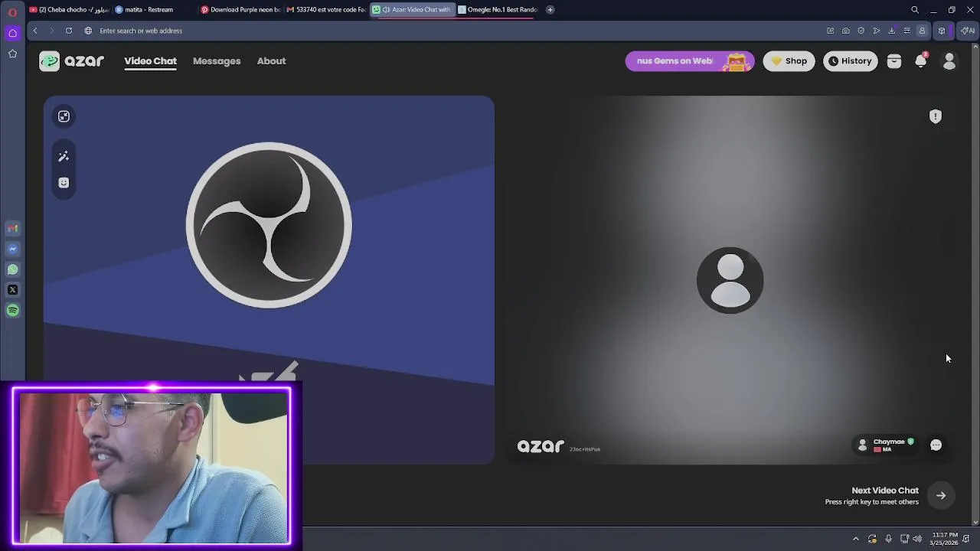The width and height of the screenshot is (980, 551).
Task: Open the Azar profile avatar menu
Action: click(949, 62)
